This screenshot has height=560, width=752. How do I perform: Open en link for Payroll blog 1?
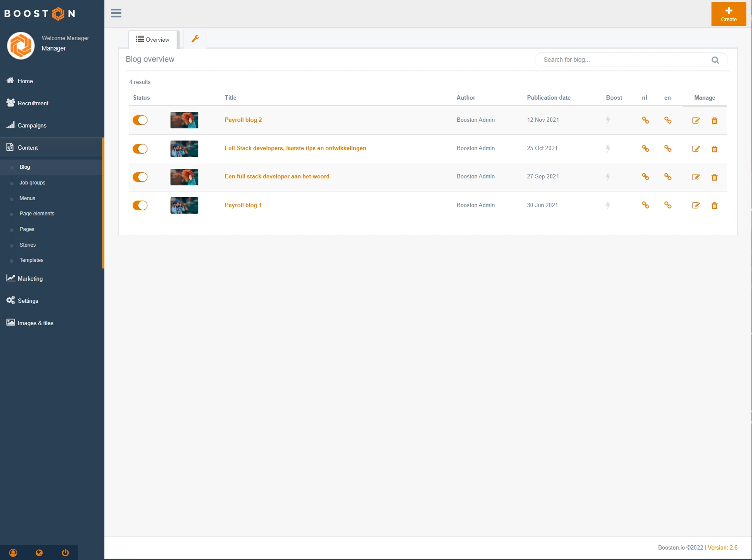668,205
